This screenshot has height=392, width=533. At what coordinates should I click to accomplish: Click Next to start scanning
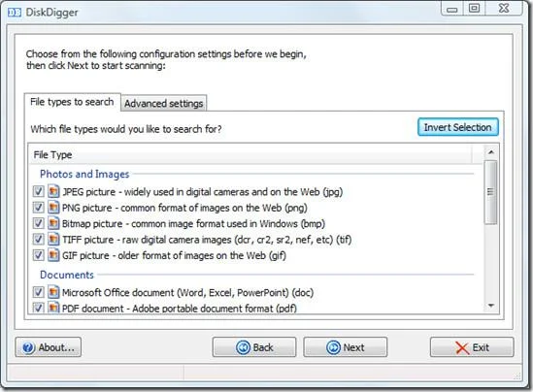(x=345, y=347)
